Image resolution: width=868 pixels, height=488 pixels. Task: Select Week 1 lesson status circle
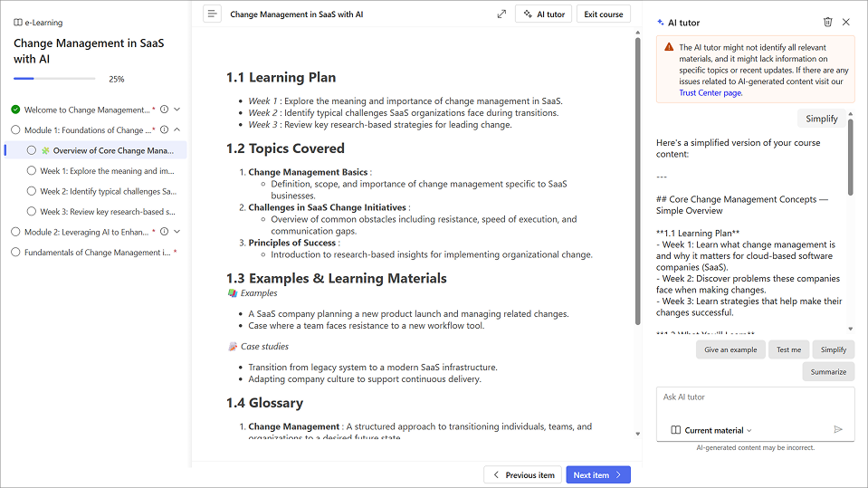31,171
